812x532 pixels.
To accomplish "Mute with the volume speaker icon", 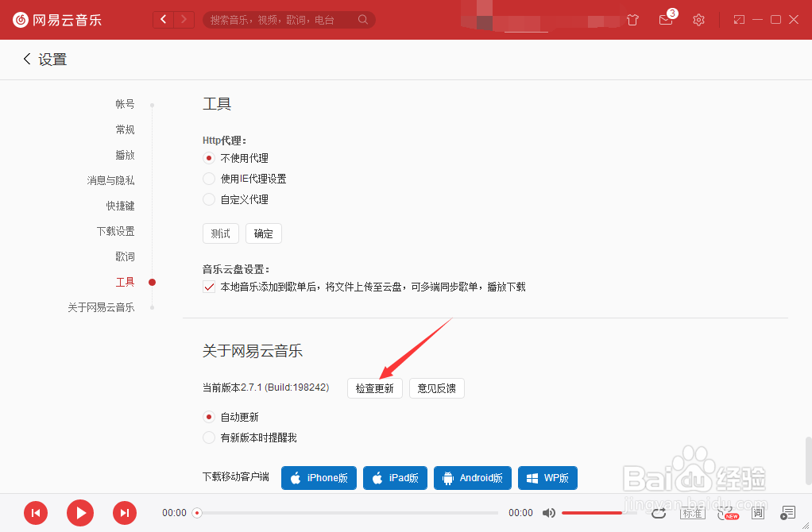I will [549, 513].
